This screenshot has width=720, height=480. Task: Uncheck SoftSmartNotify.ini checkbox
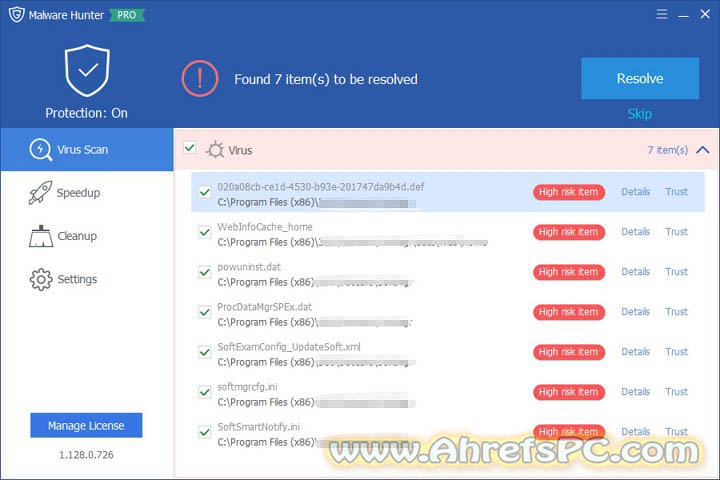204,432
